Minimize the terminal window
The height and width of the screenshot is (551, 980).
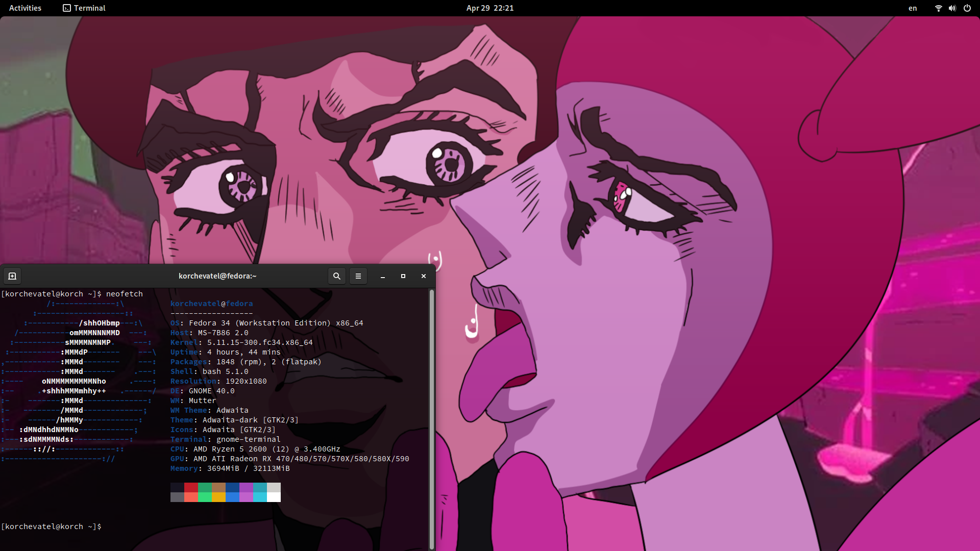point(383,276)
